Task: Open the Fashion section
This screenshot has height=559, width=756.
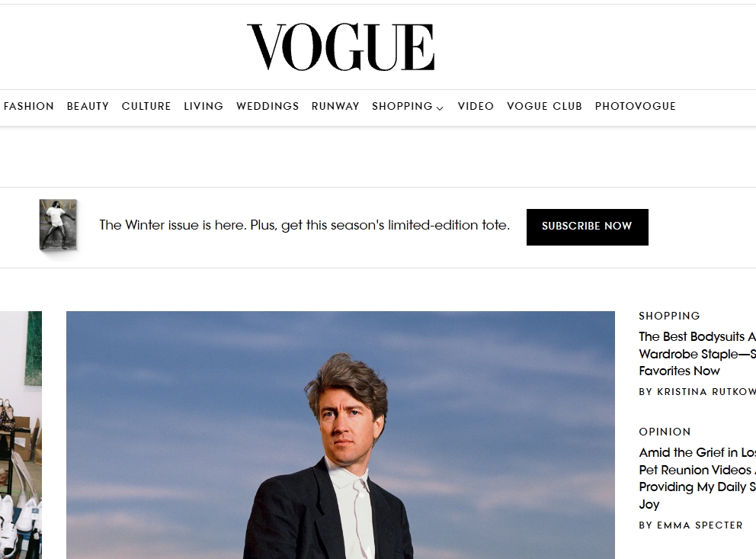Action: coord(29,106)
